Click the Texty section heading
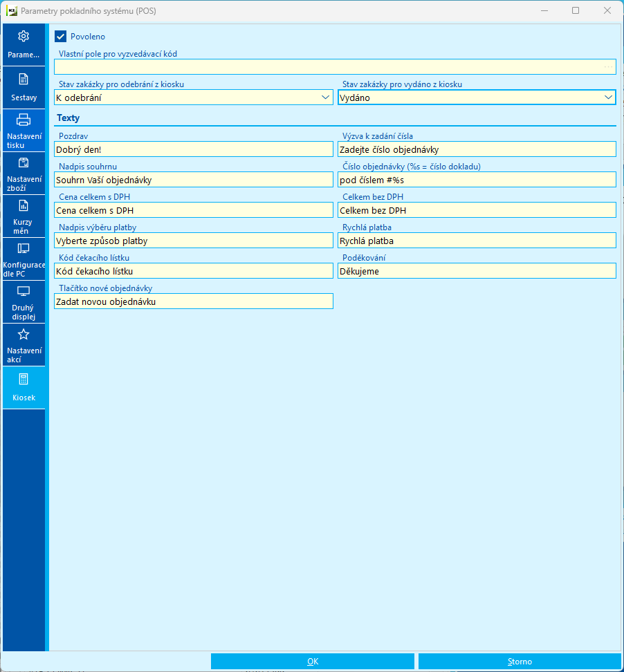The height and width of the screenshot is (672, 624). [x=68, y=118]
